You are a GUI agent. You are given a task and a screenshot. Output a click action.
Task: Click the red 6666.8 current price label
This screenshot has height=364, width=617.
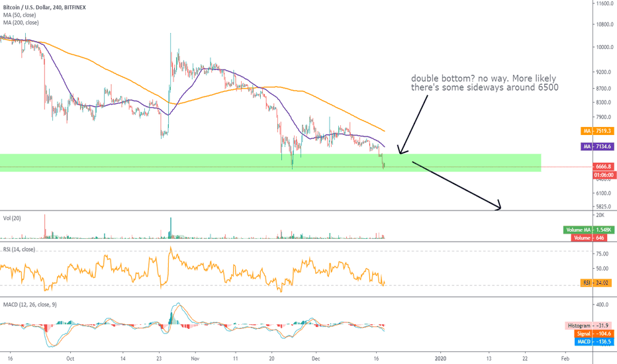click(603, 167)
